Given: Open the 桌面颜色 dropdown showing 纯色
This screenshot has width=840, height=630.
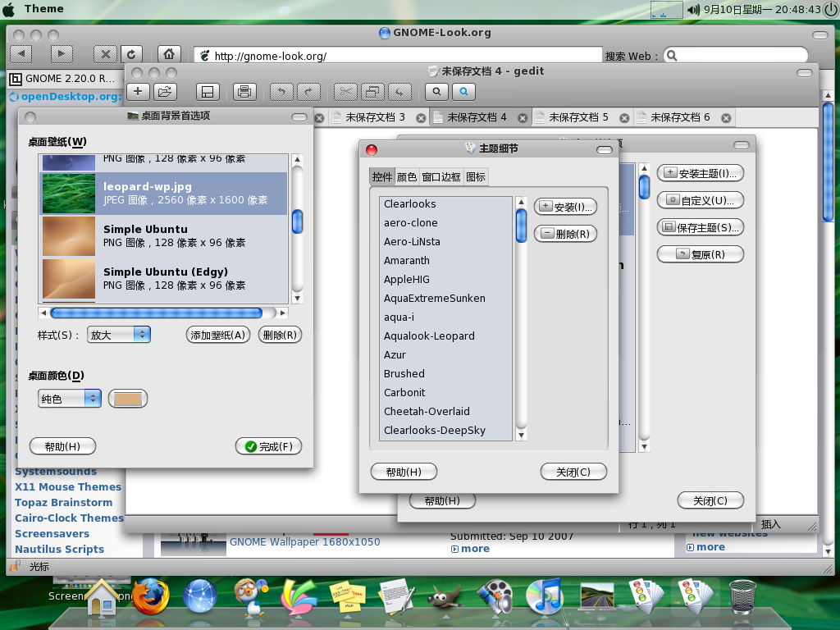Looking at the screenshot, I should tap(70, 399).
